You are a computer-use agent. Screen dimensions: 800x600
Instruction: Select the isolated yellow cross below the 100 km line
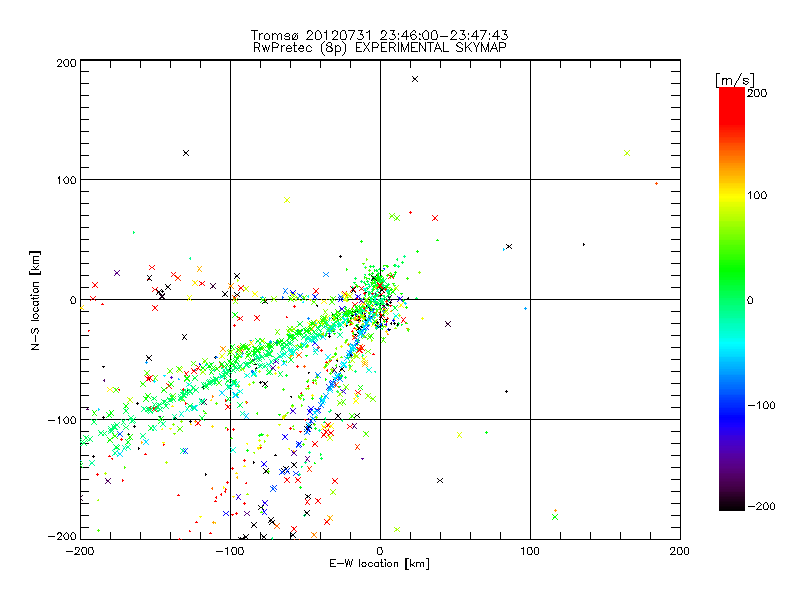coord(287,200)
